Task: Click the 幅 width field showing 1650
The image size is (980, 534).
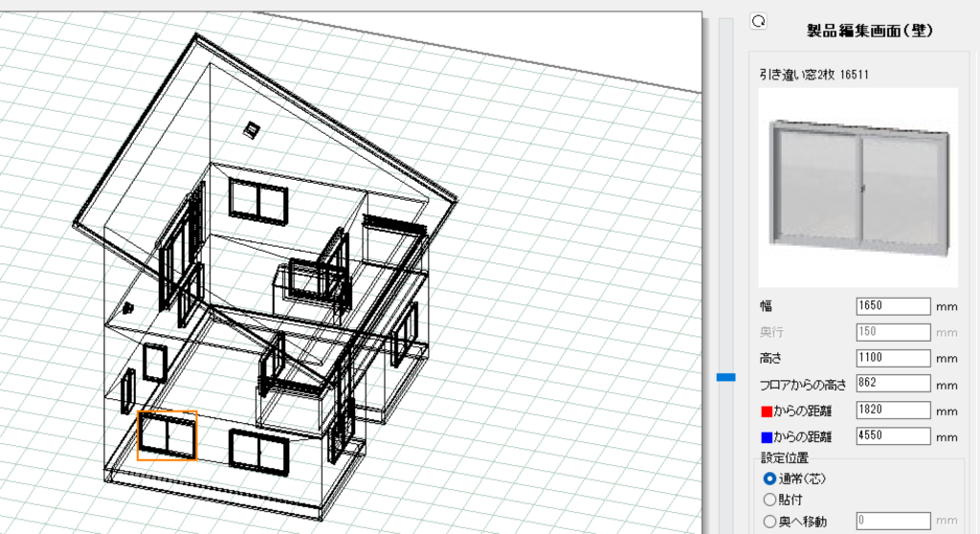Action: [893, 306]
